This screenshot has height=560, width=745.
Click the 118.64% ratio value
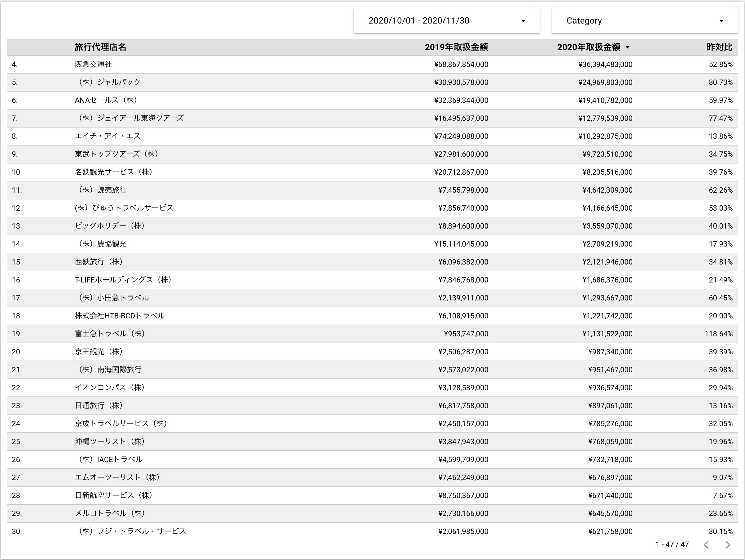(718, 334)
